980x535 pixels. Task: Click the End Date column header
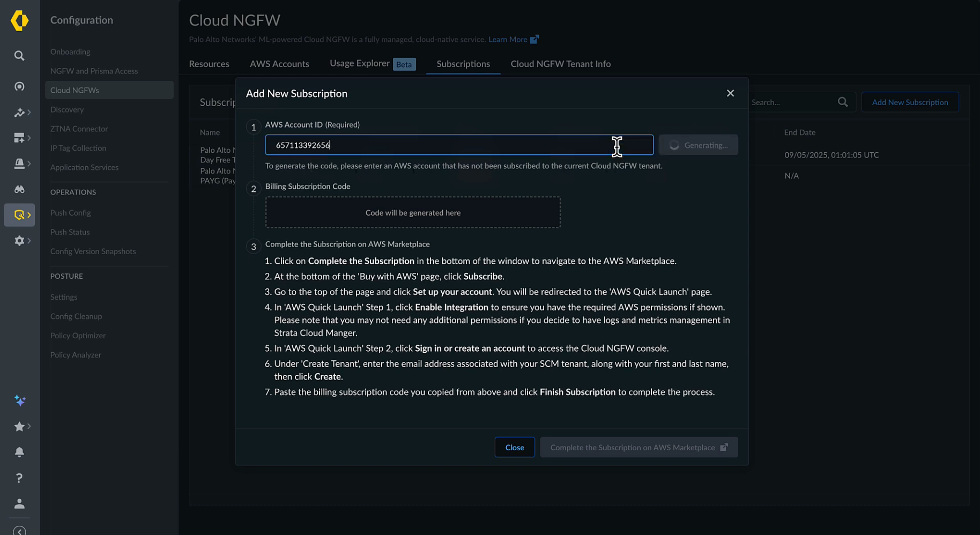click(x=800, y=132)
